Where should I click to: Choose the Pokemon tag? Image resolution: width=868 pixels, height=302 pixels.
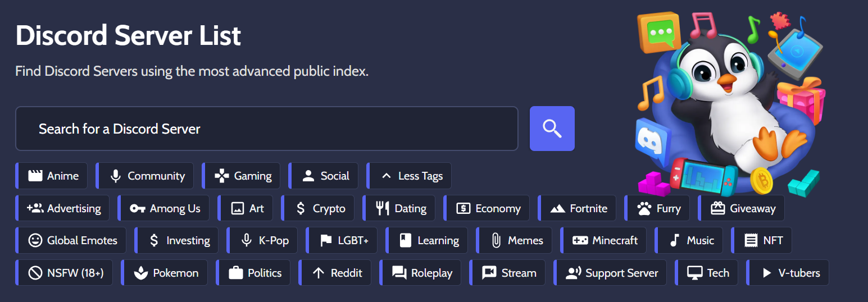pyautogui.click(x=164, y=273)
